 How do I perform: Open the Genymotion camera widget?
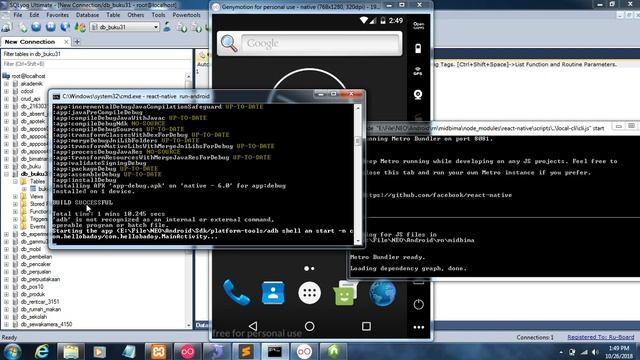coord(418,95)
